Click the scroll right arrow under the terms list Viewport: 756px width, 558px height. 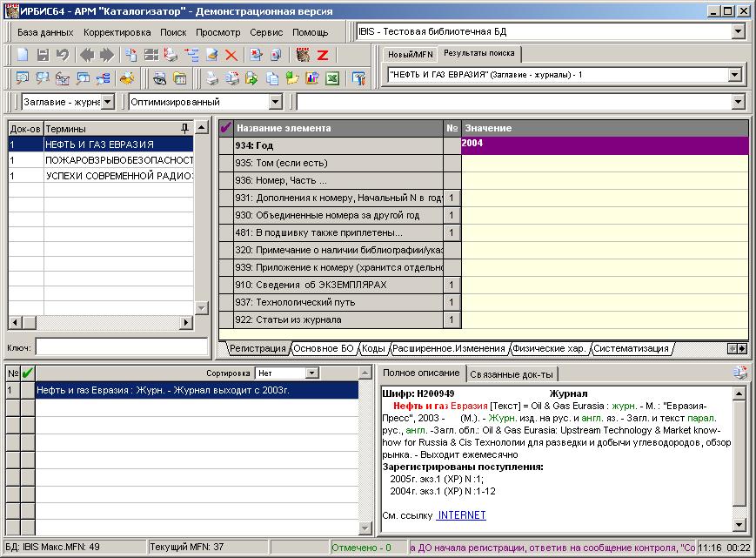(x=185, y=322)
